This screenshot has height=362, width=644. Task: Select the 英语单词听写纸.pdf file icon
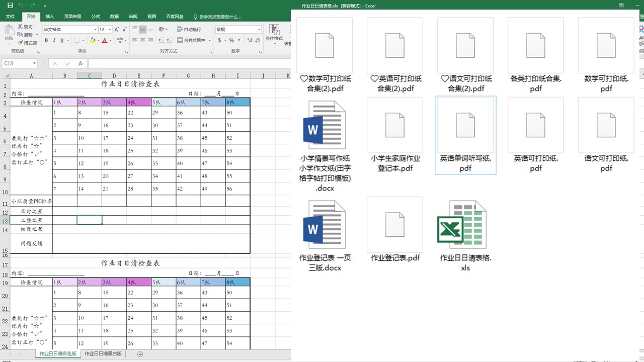tap(465, 125)
